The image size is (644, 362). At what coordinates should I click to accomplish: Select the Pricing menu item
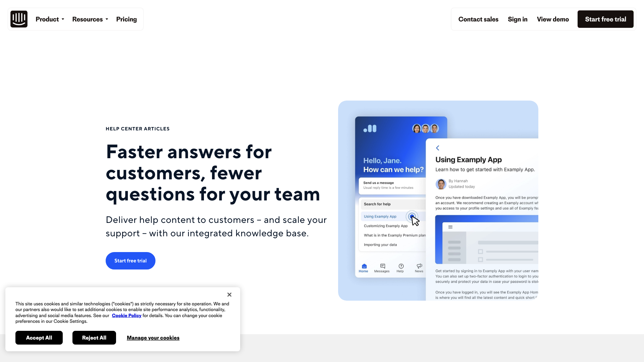tap(126, 19)
